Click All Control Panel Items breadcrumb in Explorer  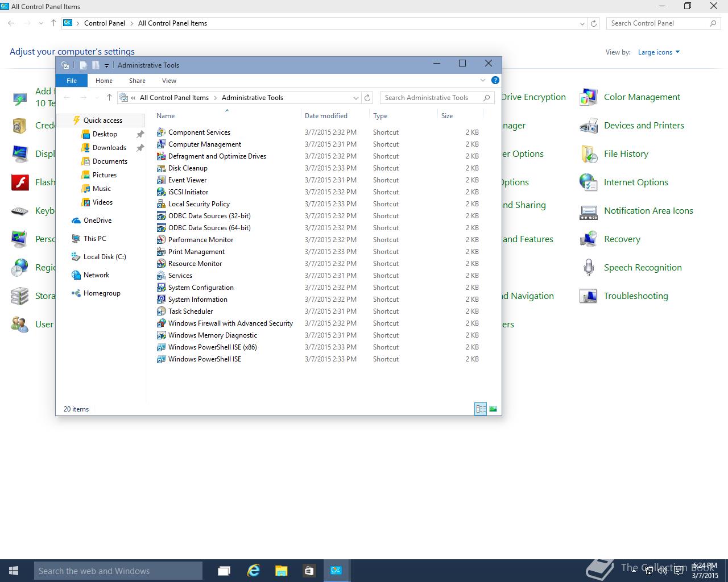174,98
